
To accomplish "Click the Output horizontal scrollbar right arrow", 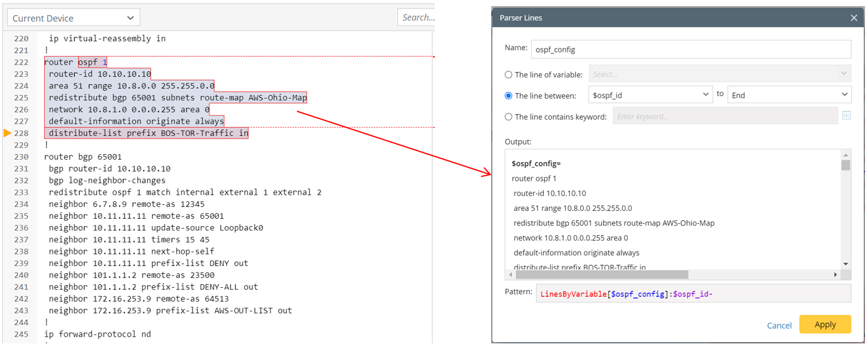I will coord(835,274).
